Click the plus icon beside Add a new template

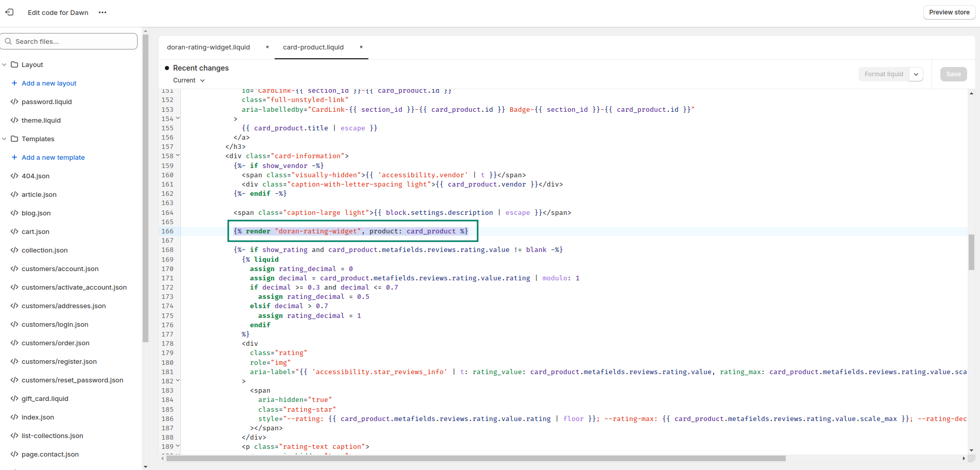tap(14, 157)
